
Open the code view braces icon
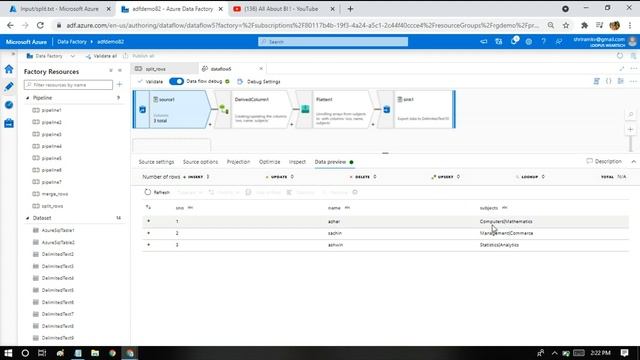point(609,81)
